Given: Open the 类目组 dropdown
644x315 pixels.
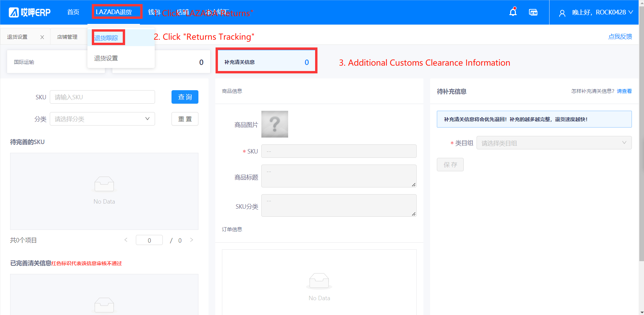Looking at the screenshot, I should [x=554, y=143].
